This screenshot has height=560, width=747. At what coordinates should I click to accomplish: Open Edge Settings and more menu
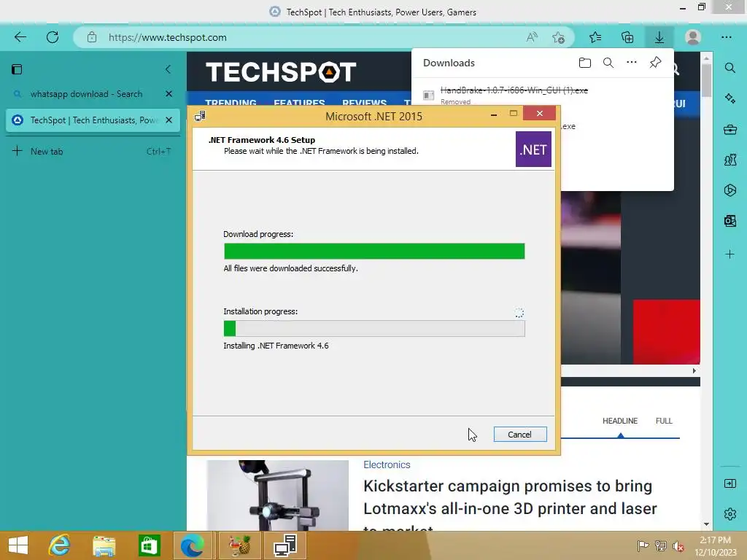(726, 37)
